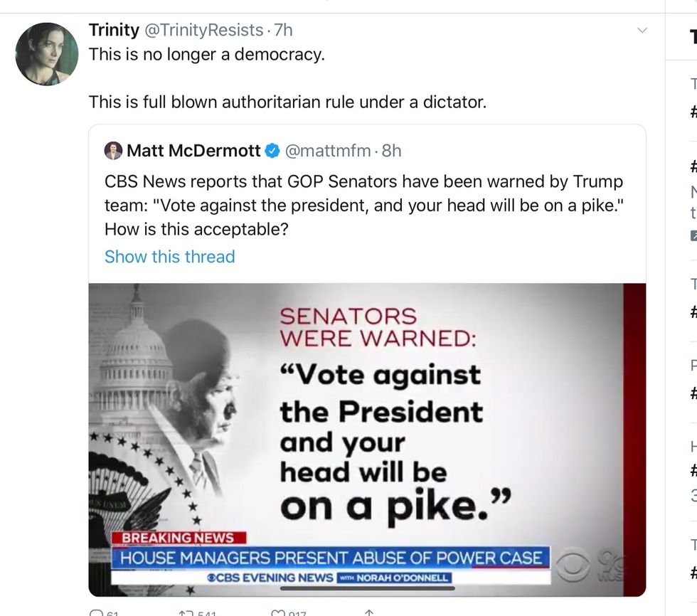
Task: Open Matt McDermott's profile name
Action: click(x=193, y=151)
